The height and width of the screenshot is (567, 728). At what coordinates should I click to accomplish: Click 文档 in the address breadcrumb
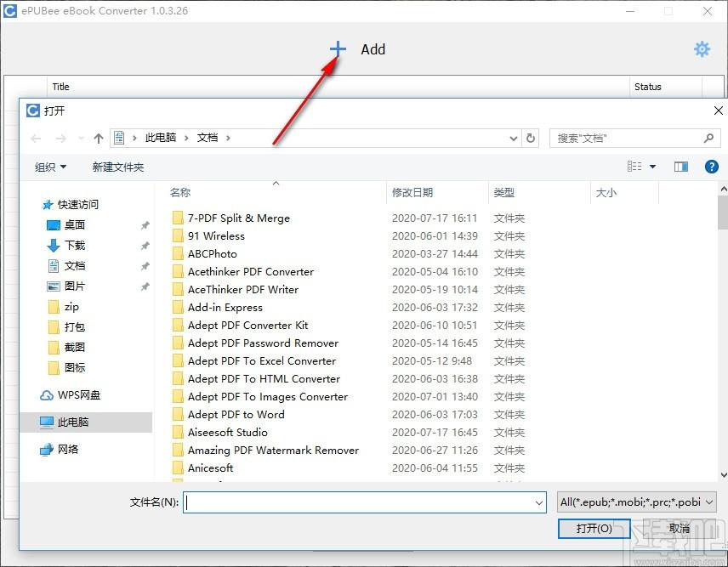coord(208,138)
